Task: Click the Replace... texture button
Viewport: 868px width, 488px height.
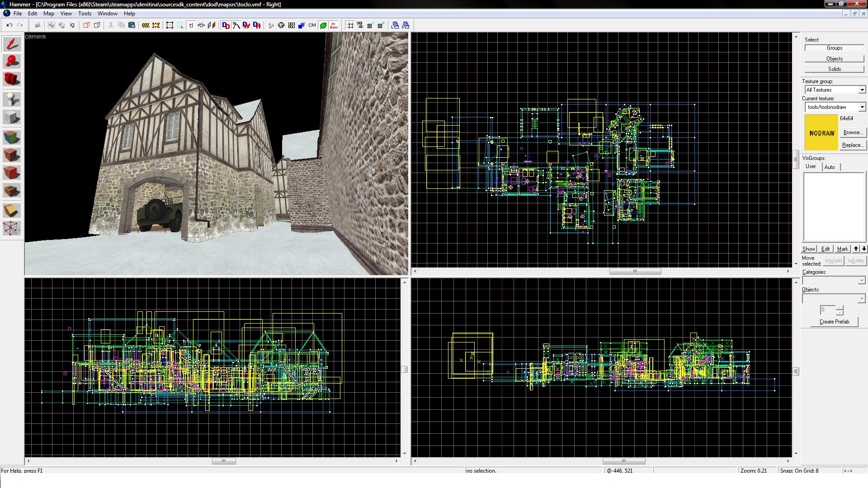Action: click(853, 145)
